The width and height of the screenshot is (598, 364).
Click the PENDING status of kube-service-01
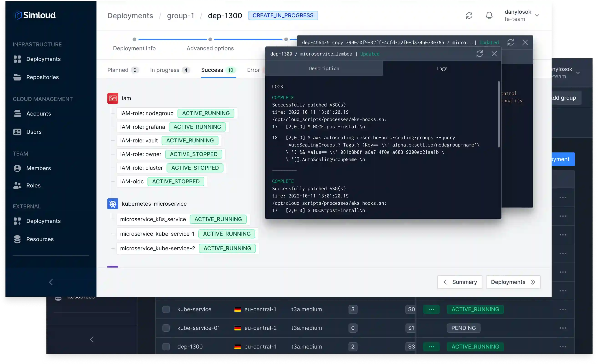(x=463, y=328)
